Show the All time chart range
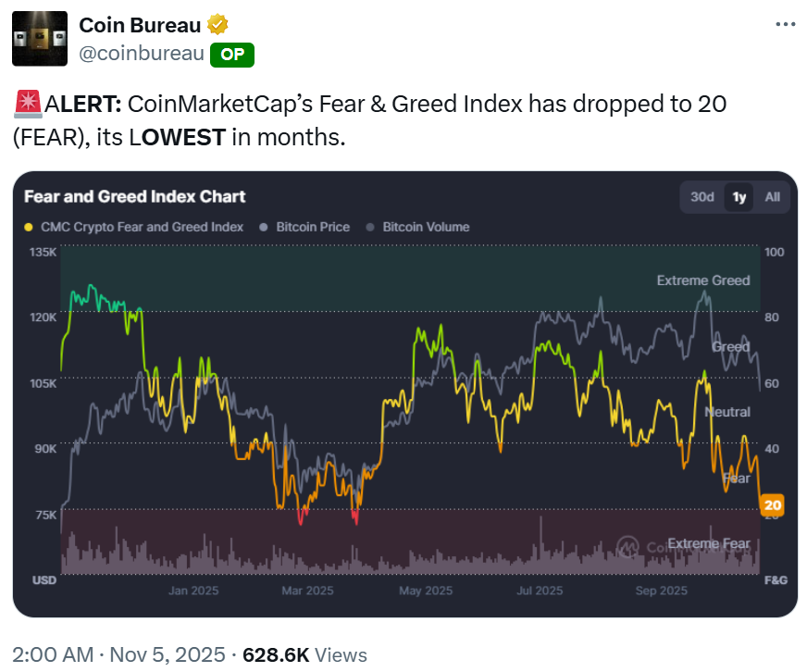 tap(772, 197)
